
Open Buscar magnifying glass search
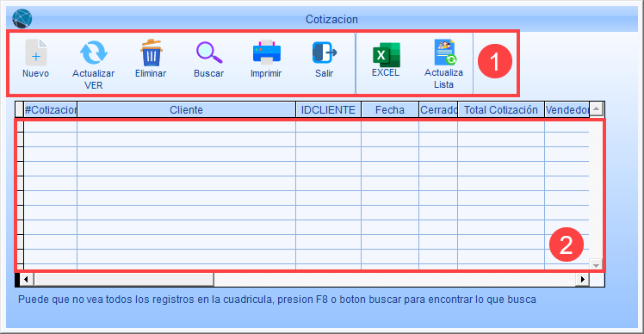209,53
